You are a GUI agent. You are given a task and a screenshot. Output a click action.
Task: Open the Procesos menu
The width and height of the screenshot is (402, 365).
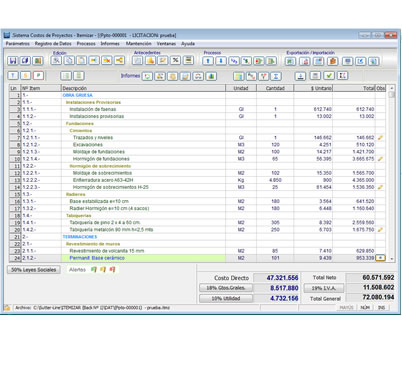(86, 44)
